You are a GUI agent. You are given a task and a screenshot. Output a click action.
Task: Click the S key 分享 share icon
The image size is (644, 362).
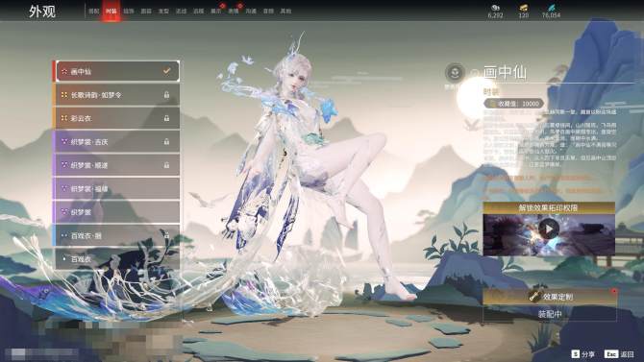(576, 353)
